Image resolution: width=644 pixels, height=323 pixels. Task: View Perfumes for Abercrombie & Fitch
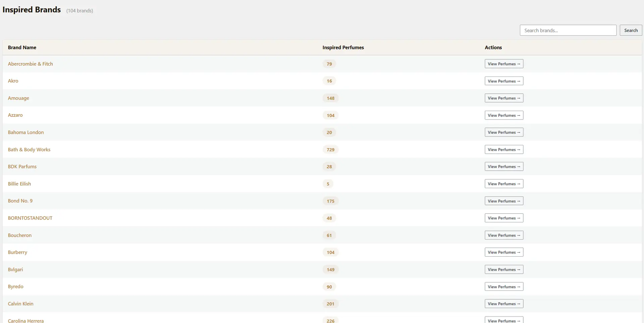[x=504, y=64]
